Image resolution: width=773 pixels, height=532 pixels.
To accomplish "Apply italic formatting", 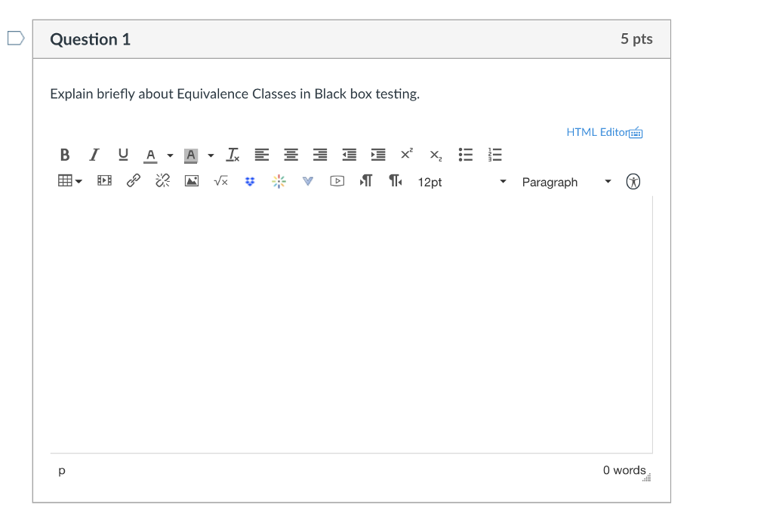I will tap(94, 155).
